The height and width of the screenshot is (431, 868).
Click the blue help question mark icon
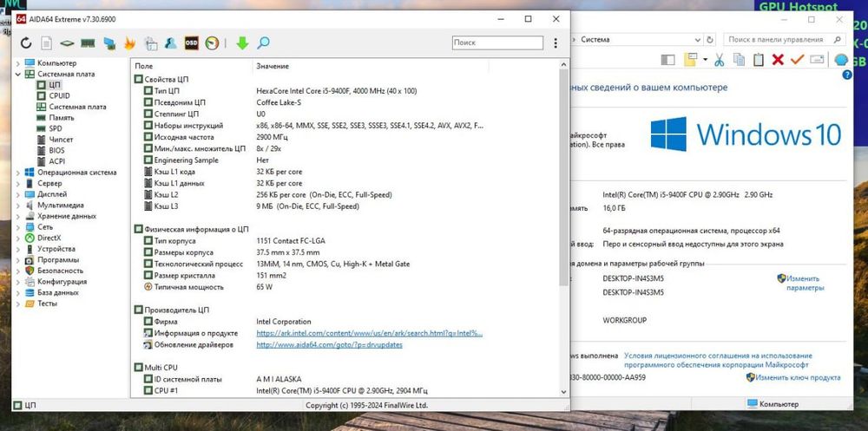coord(846,75)
